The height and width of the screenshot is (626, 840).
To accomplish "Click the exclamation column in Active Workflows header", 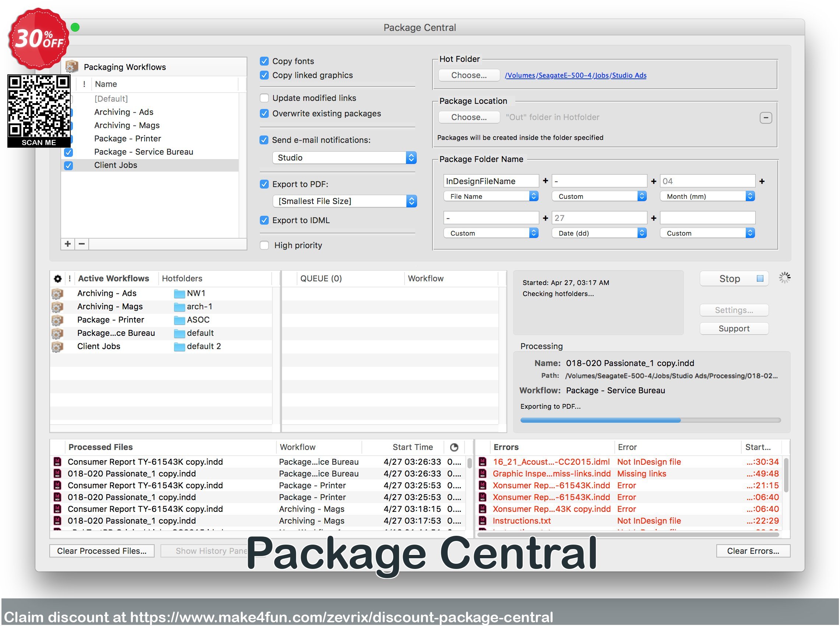I will pyautogui.click(x=70, y=278).
